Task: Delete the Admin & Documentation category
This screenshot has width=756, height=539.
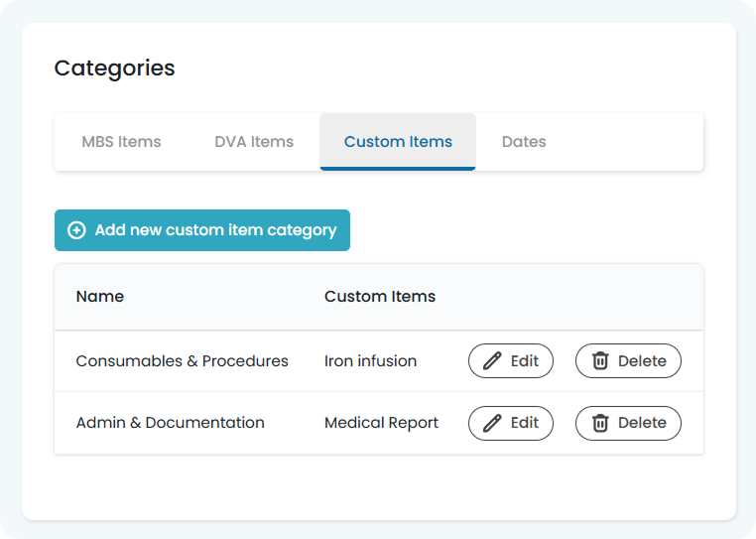Action: [x=628, y=423]
